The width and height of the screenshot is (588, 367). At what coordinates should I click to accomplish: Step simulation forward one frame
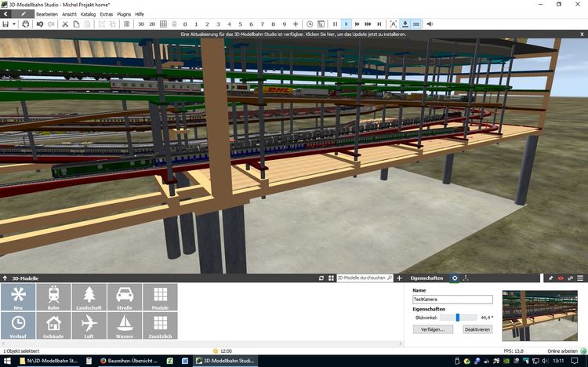point(379,24)
